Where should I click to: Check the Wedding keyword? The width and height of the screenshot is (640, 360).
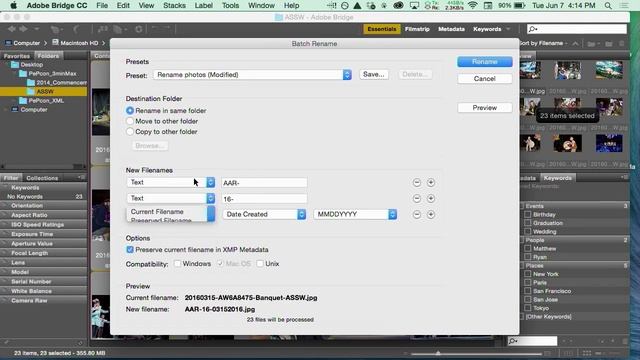(528, 231)
